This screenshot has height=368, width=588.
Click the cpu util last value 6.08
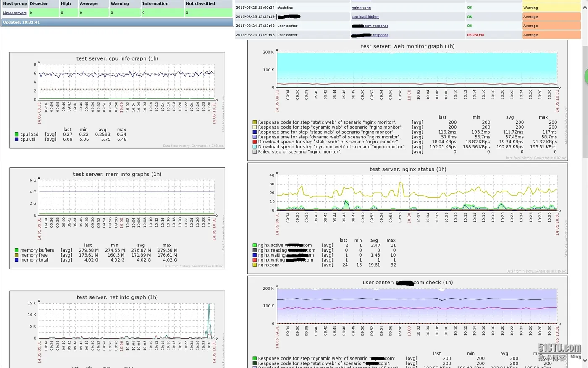(x=68, y=140)
